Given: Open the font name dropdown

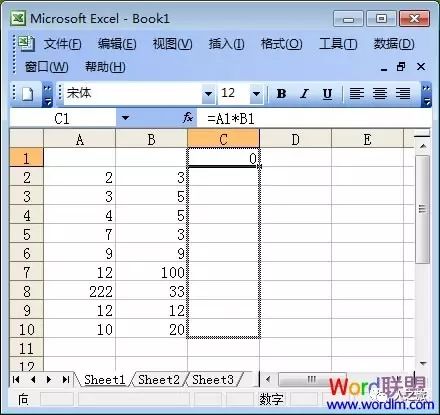Looking at the screenshot, I should 208,94.
